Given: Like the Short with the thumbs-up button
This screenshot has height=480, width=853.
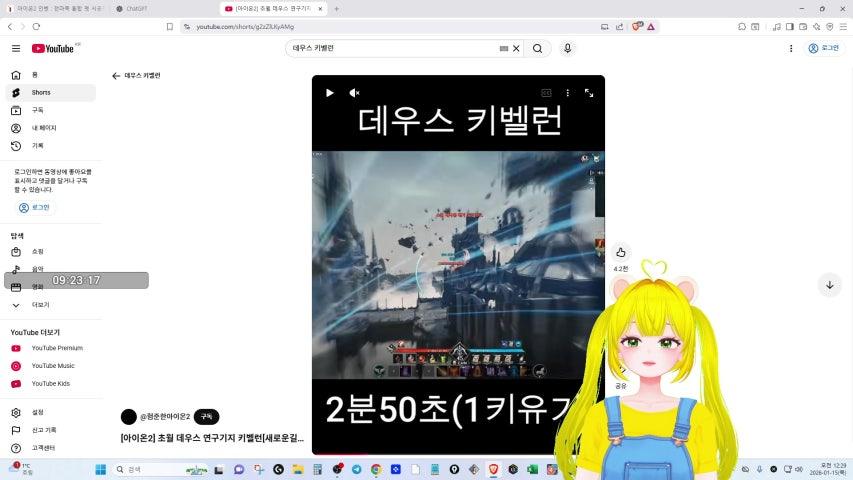Looking at the screenshot, I should pyautogui.click(x=621, y=253).
